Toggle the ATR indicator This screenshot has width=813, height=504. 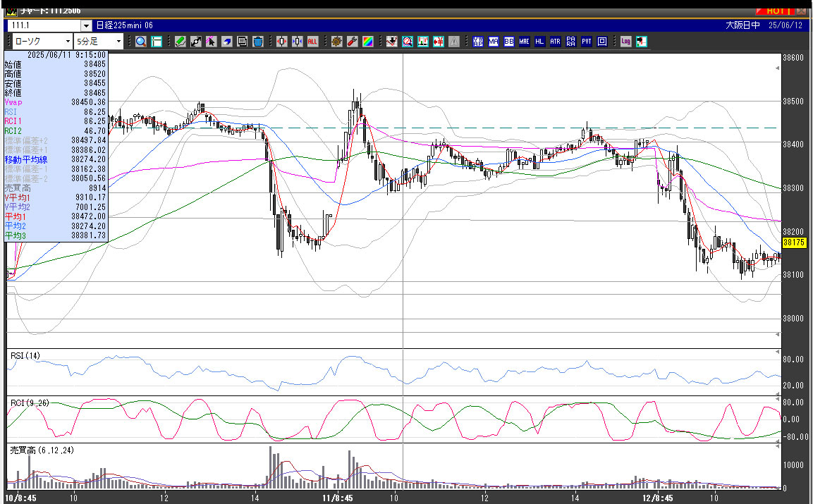(x=556, y=42)
